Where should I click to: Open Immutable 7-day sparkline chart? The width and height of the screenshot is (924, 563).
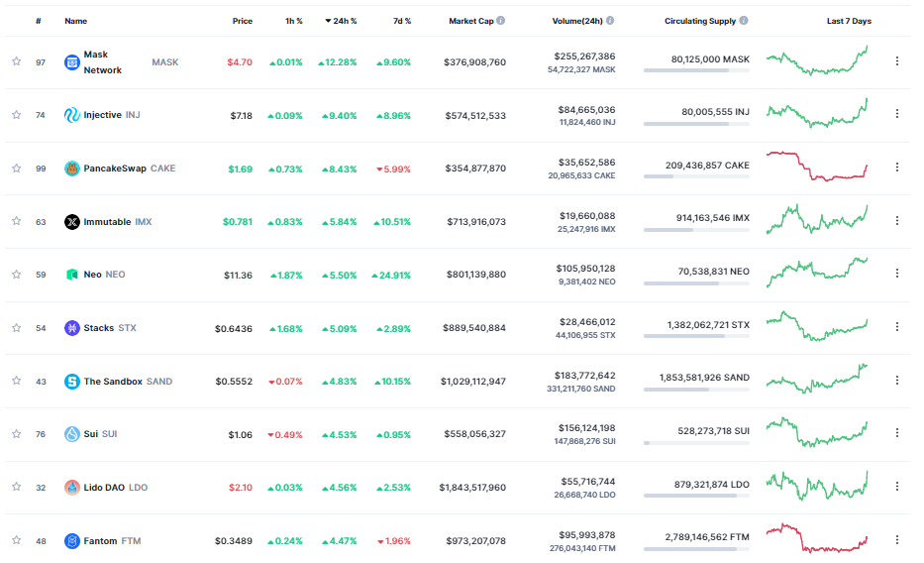pyautogui.click(x=817, y=219)
